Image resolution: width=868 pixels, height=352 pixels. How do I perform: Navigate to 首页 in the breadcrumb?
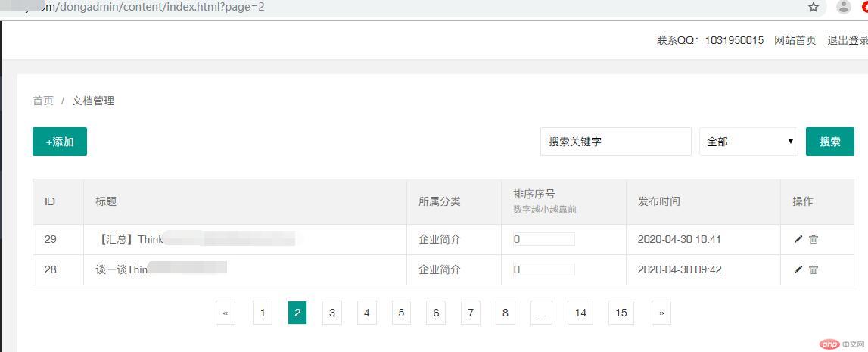43,101
